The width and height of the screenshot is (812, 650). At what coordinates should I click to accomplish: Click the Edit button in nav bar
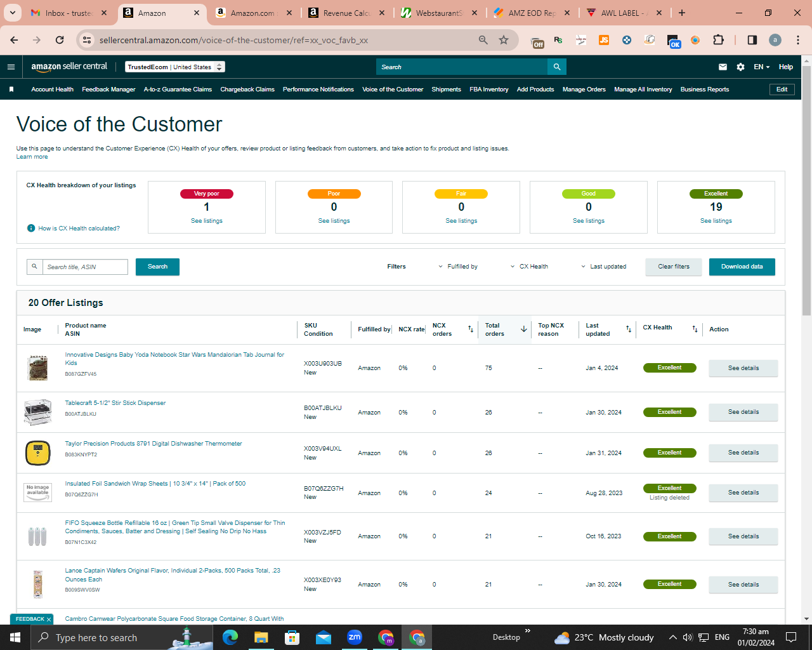point(782,90)
